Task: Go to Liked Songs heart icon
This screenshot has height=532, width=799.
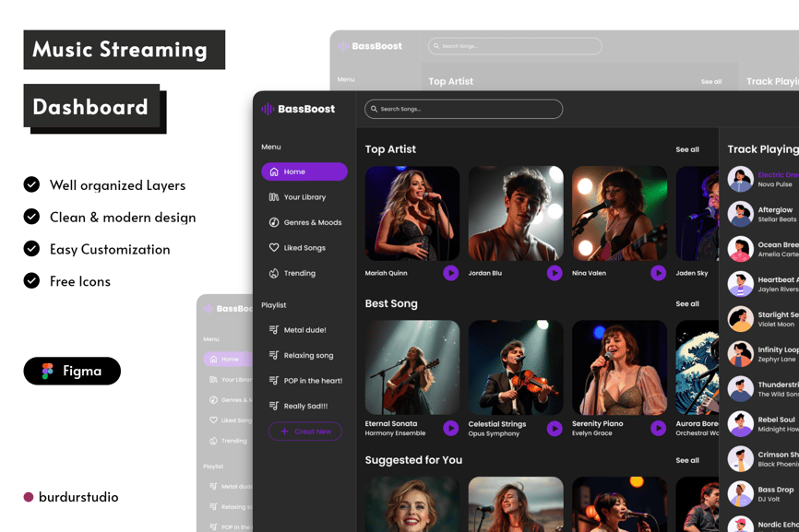Action: pyautogui.click(x=274, y=248)
